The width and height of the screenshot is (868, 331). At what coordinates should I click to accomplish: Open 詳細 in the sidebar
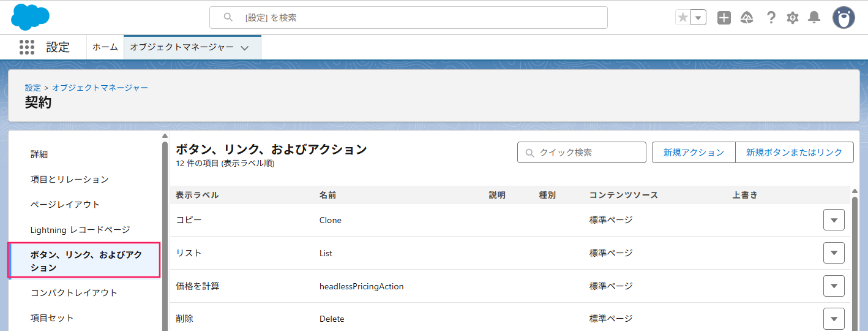coord(39,154)
